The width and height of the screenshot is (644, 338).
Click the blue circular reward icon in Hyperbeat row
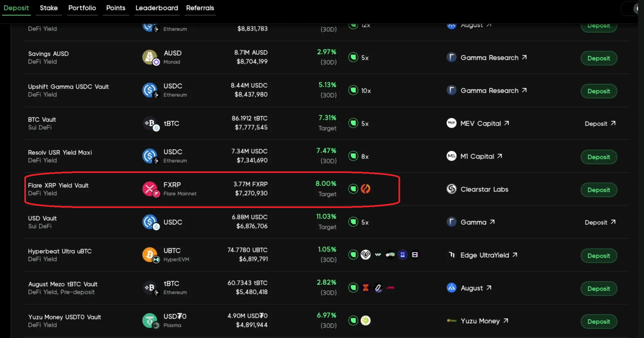pos(402,255)
